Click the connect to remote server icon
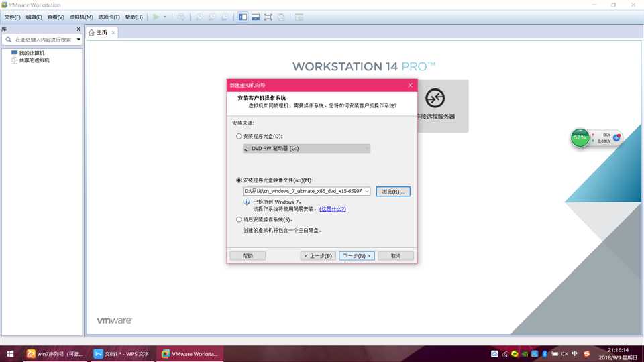Image resolution: width=644 pixels, height=362 pixels. (435, 98)
